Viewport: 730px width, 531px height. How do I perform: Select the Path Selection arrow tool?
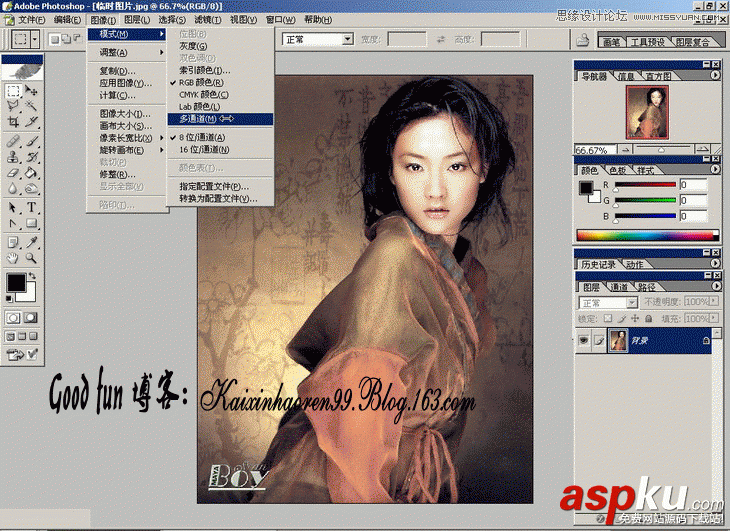[x=13, y=208]
